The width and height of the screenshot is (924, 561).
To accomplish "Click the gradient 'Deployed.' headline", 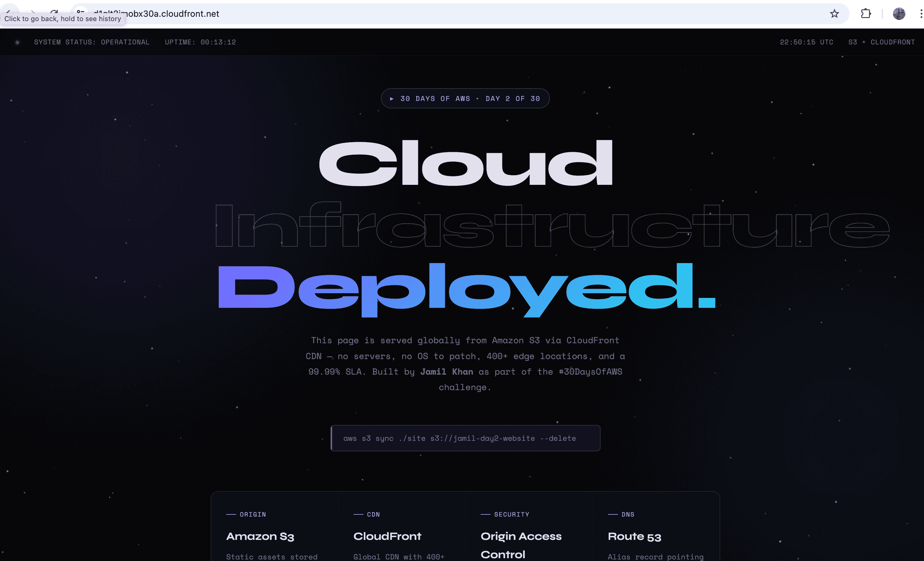I will pyautogui.click(x=467, y=290).
